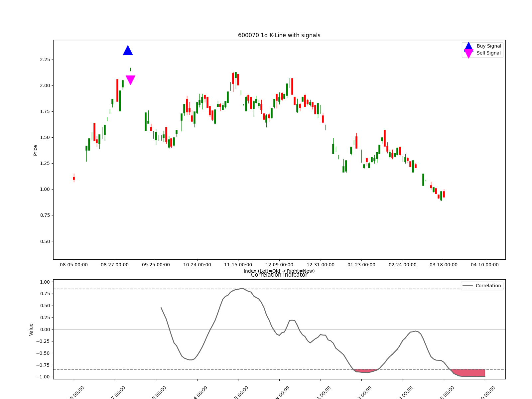
Task: Click the Correlation legend entry
Action: (482, 286)
